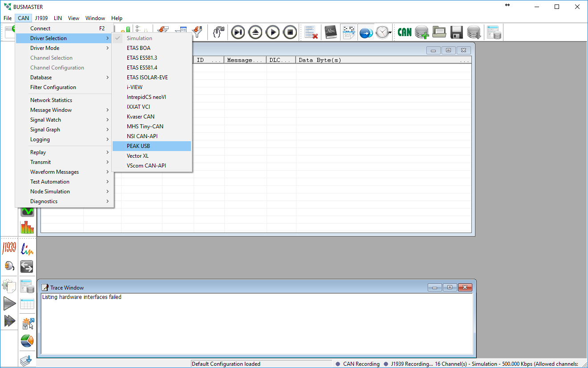Click the blue arrow globe toolbar icon
Screen dimensions: 588x368
pyautogui.click(x=366, y=32)
